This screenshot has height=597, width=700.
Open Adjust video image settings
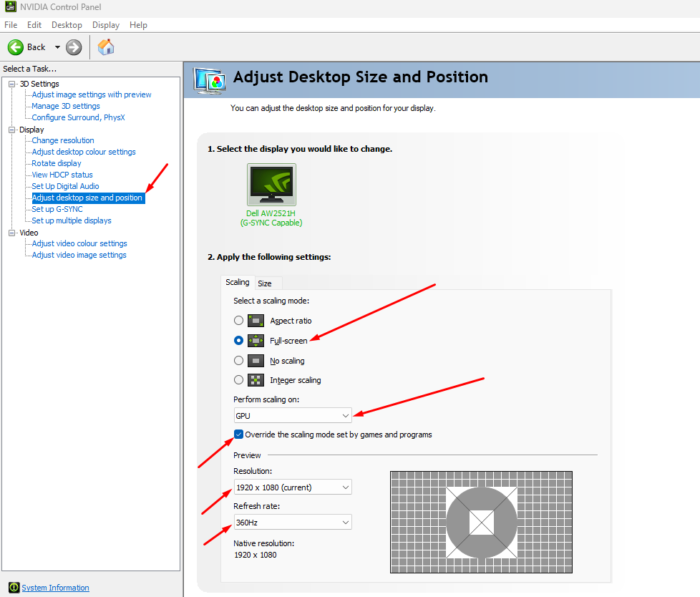click(x=79, y=255)
